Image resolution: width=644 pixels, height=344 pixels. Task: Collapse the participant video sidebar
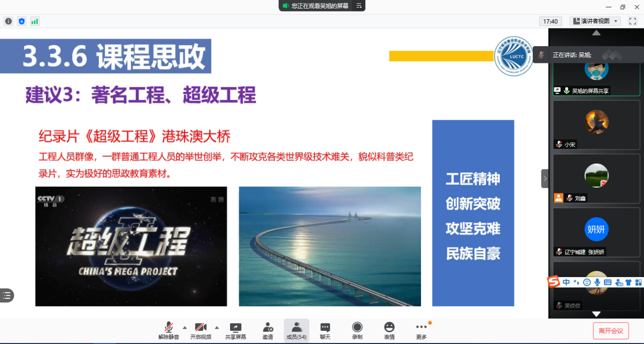coord(545,179)
